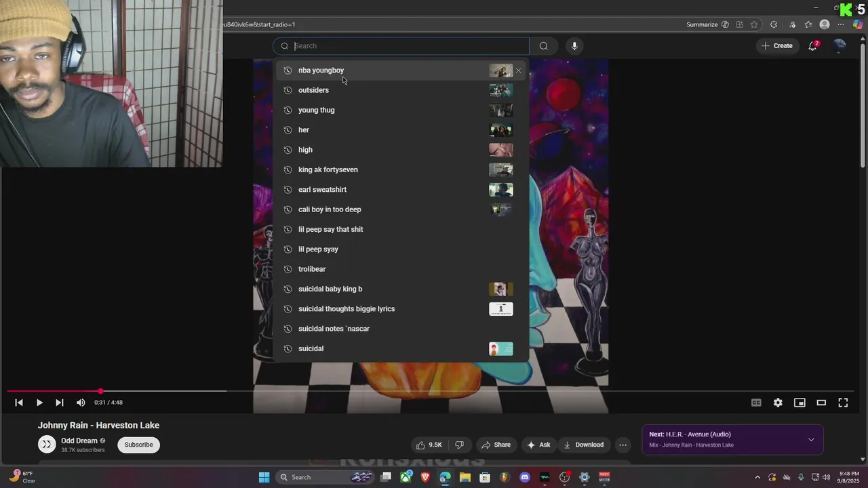Screen dimensions: 868x488
Task: Open Microsoft Store from taskbar
Action: [x=485, y=477]
